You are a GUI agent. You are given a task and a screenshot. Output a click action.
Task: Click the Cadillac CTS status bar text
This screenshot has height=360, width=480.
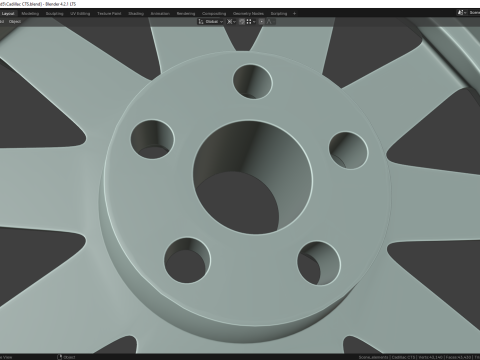[404, 357]
